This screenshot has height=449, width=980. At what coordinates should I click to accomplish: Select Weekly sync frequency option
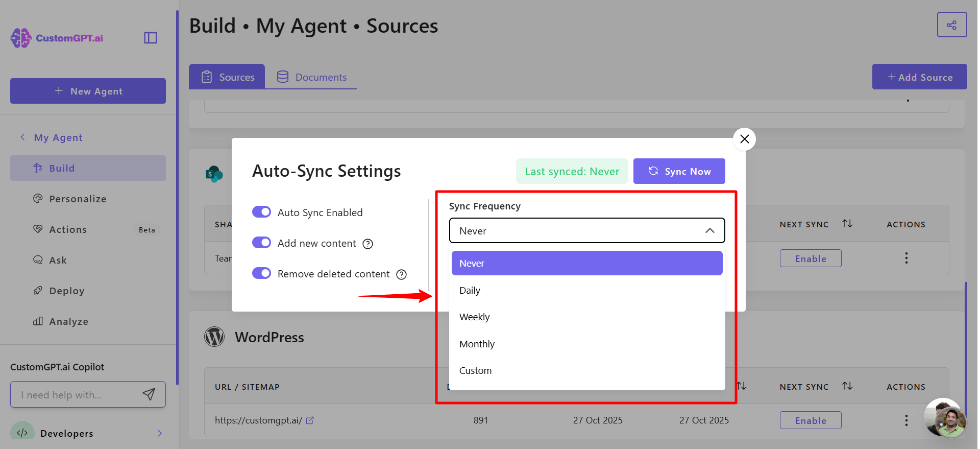pyautogui.click(x=587, y=317)
